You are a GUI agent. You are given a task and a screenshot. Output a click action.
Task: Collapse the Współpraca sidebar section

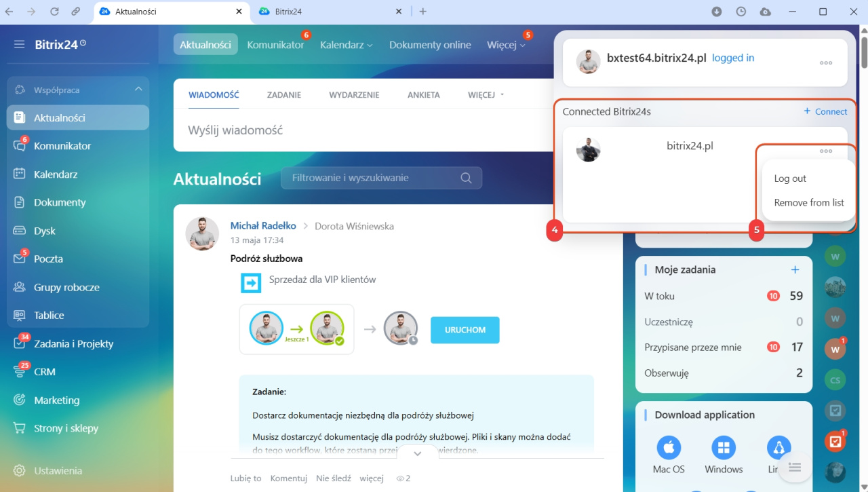point(138,90)
